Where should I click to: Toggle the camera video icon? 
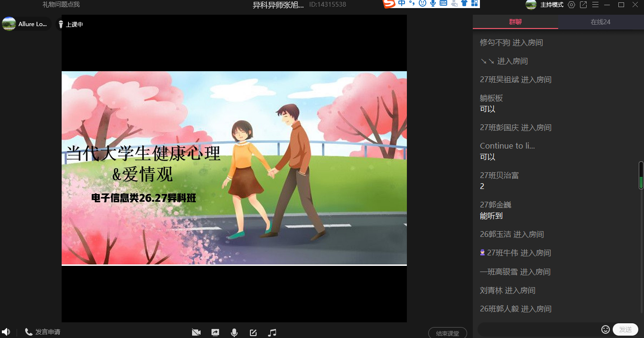pyautogui.click(x=196, y=332)
